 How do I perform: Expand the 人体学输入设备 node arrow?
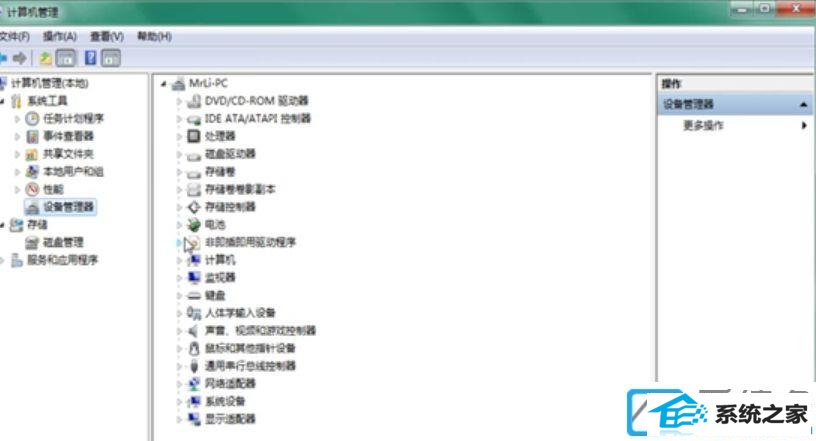tap(179, 313)
